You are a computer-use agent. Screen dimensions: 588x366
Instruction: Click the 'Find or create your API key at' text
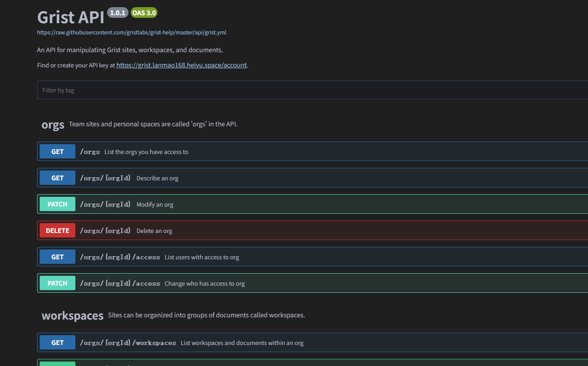[x=76, y=65]
